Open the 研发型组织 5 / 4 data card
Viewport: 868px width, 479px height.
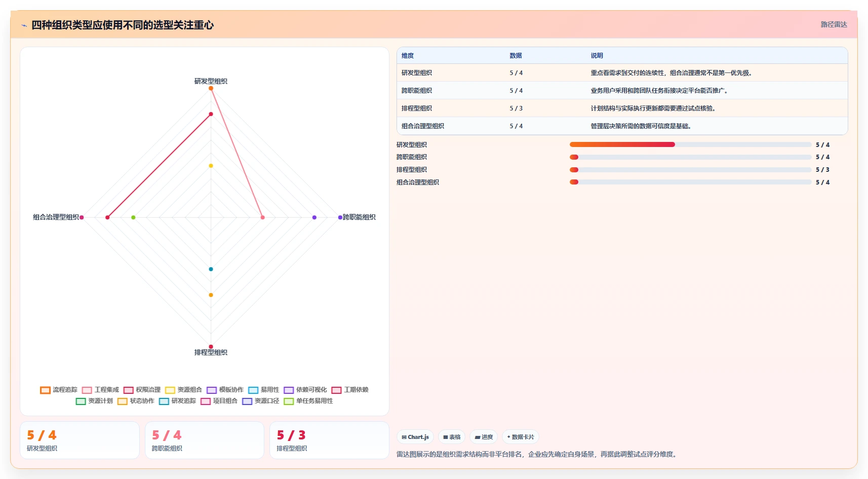coord(80,440)
